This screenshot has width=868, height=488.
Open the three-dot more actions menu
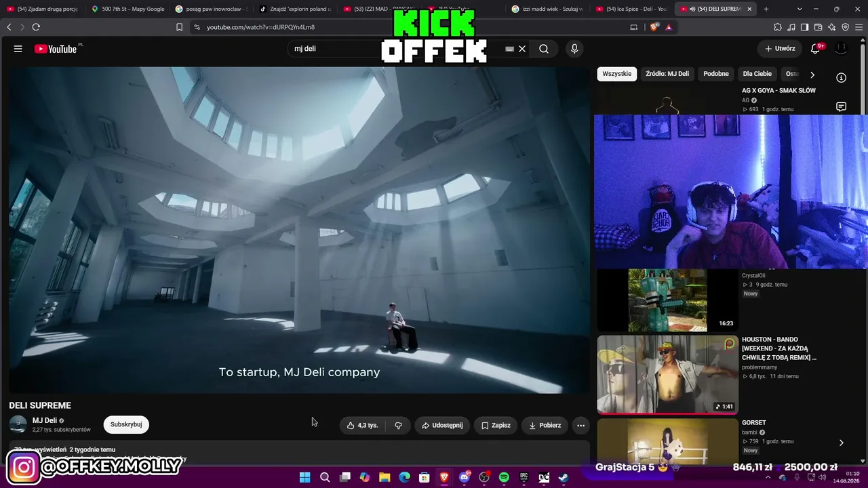click(x=580, y=426)
